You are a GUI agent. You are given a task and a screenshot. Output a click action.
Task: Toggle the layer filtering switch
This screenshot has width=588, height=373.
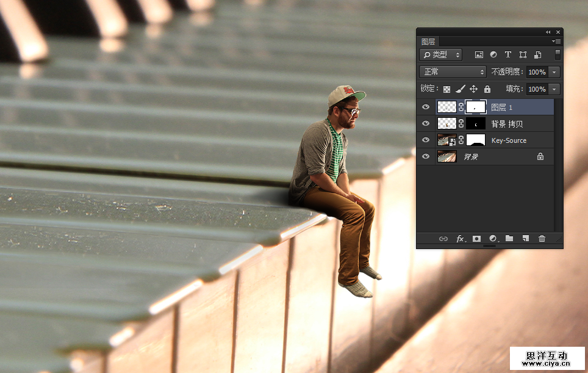pyautogui.click(x=558, y=55)
